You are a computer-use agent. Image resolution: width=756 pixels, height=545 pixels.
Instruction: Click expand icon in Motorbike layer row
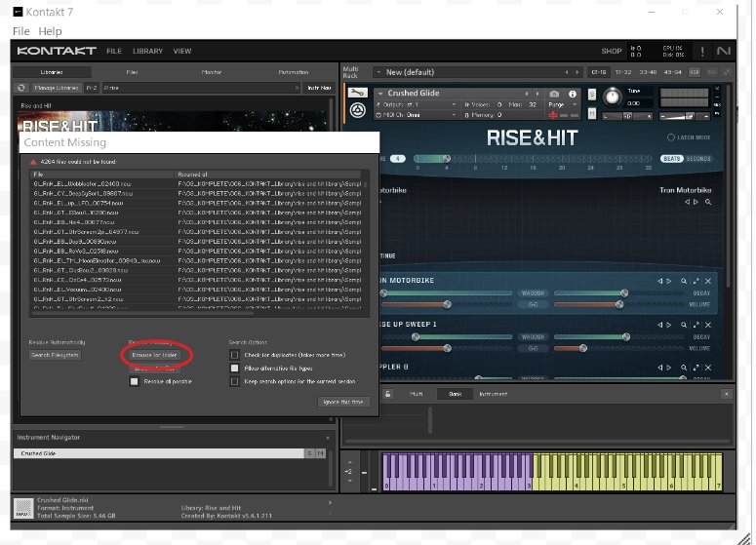tap(696, 281)
